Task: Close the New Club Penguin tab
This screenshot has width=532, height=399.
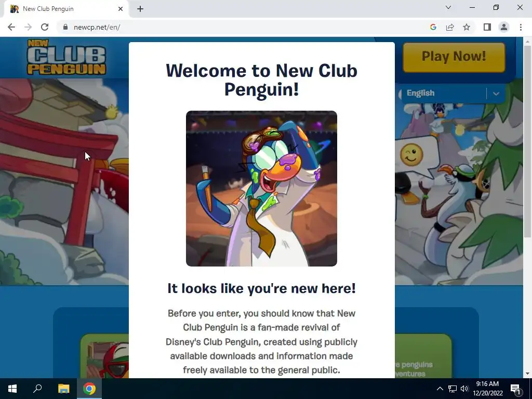Action: [x=121, y=9]
